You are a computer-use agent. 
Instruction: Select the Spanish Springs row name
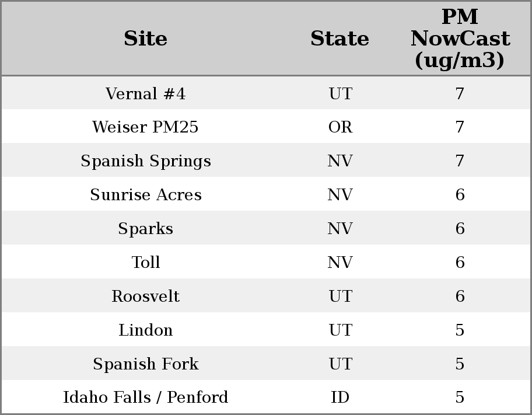145,161
